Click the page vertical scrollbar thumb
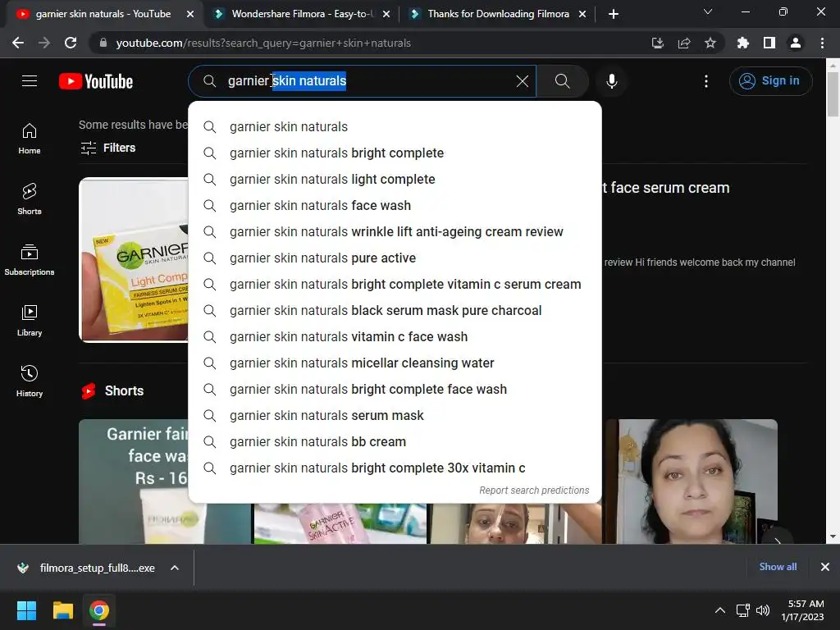Screen dimensions: 840x630 [833, 94]
